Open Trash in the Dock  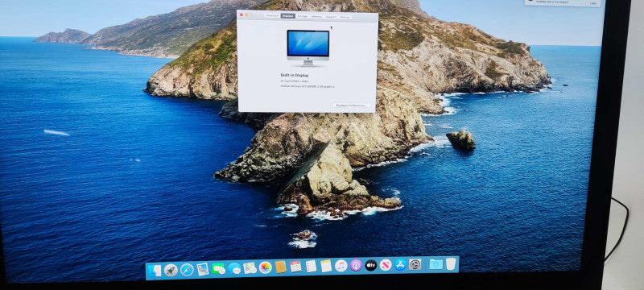(x=451, y=263)
